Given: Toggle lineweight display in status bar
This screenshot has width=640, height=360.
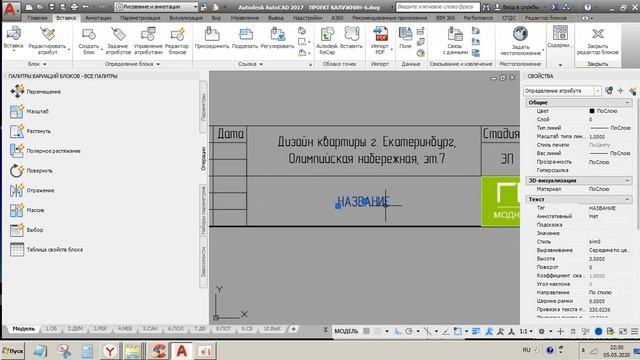Looking at the screenshot, I should (476, 331).
